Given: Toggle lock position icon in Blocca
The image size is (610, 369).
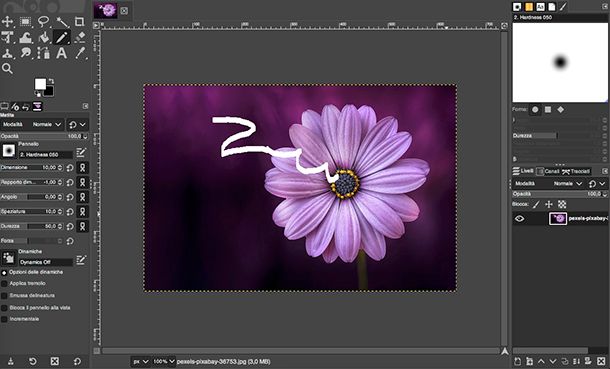Looking at the screenshot, I should tap(549, 204).
